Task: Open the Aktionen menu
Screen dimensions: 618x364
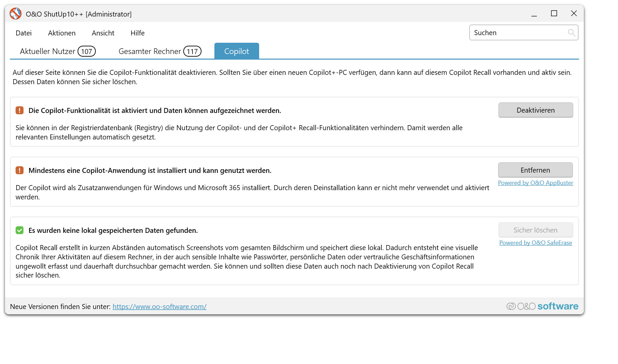Action: click(x=62, y=33)
